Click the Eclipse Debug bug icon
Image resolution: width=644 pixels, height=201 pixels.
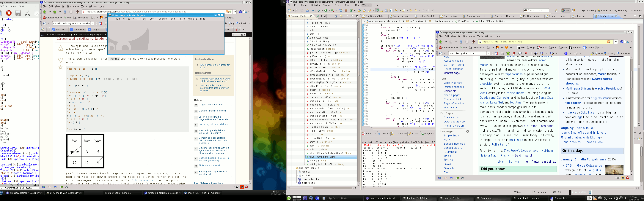[x=319, y=10]
